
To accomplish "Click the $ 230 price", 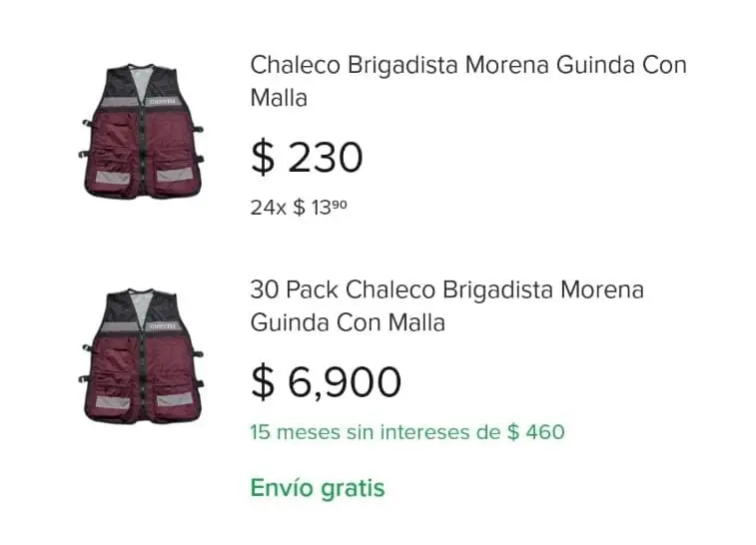I will tap(307, 157).
